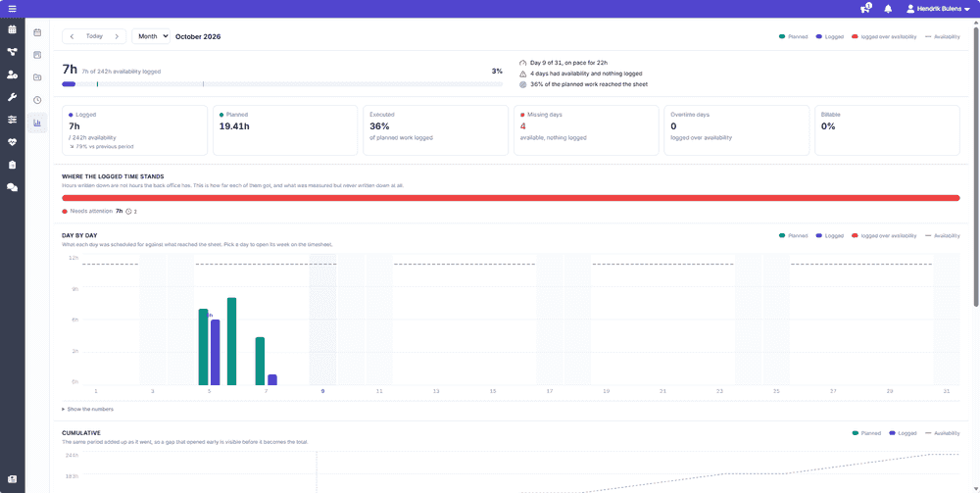
Task: Toggle Logged in the Cumulative legend
Action: pyautogui.click(x=903, y=433)
